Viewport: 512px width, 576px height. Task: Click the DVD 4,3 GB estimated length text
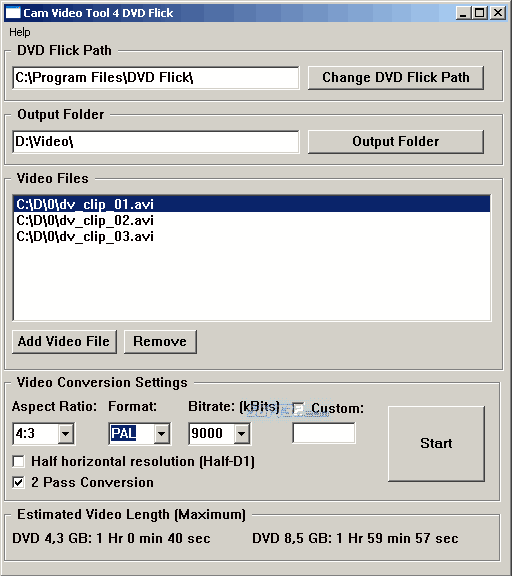(111, 539)
